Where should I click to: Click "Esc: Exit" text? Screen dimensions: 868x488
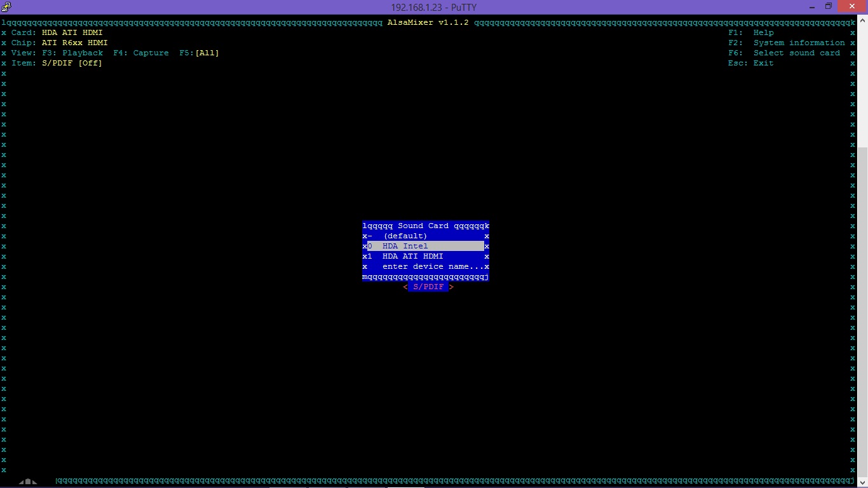[x=751, y=63]
